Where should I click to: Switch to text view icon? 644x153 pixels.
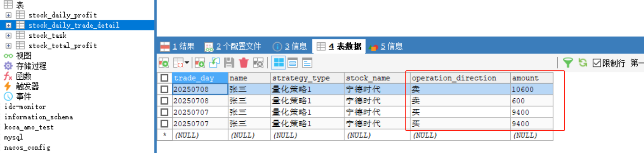pos(307,63)
